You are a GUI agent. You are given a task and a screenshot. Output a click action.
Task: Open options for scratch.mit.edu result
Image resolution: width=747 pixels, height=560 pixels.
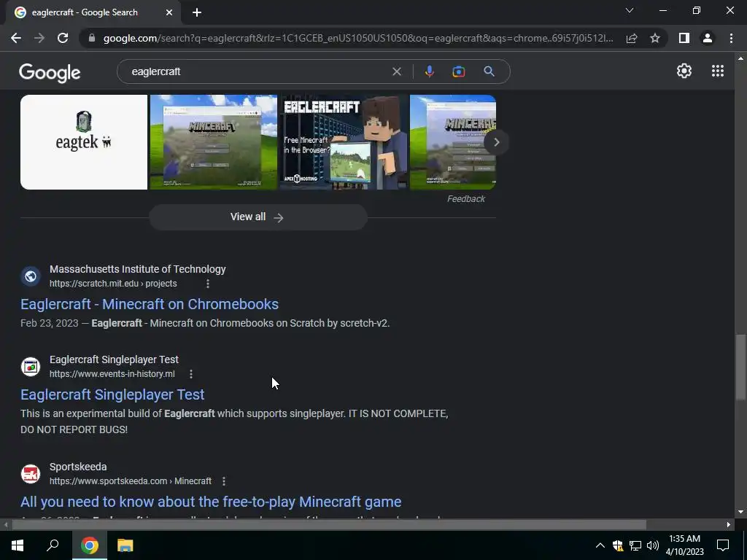pyautogui.click(x=208, y=284)
